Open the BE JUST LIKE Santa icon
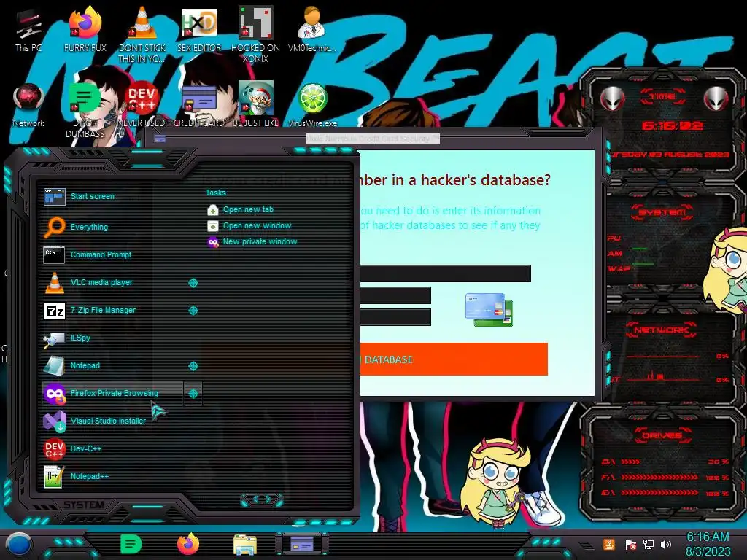 click(x=256, y=105)
